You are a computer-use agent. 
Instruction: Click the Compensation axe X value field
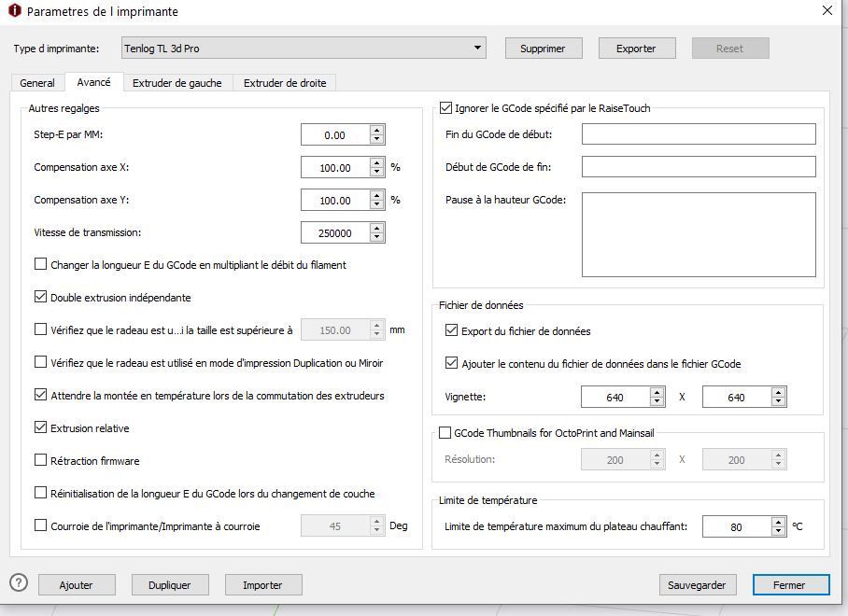[x=335, y=167]
